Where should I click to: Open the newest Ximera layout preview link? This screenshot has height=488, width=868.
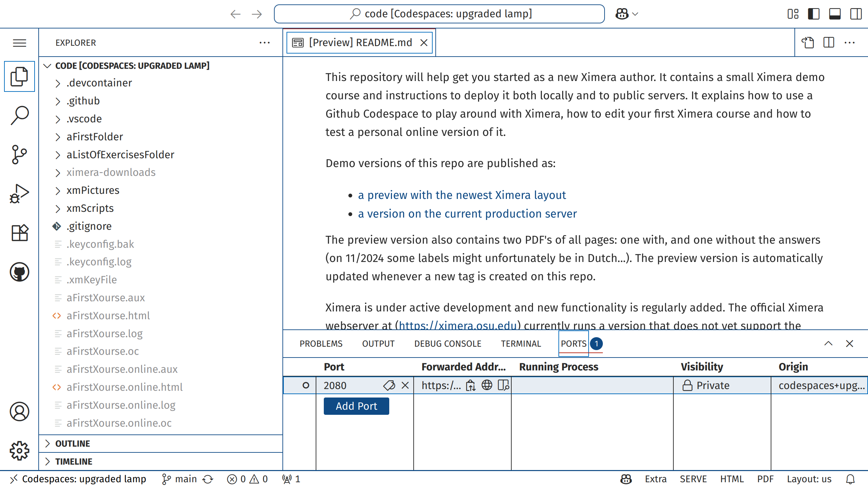click(462, 195)
